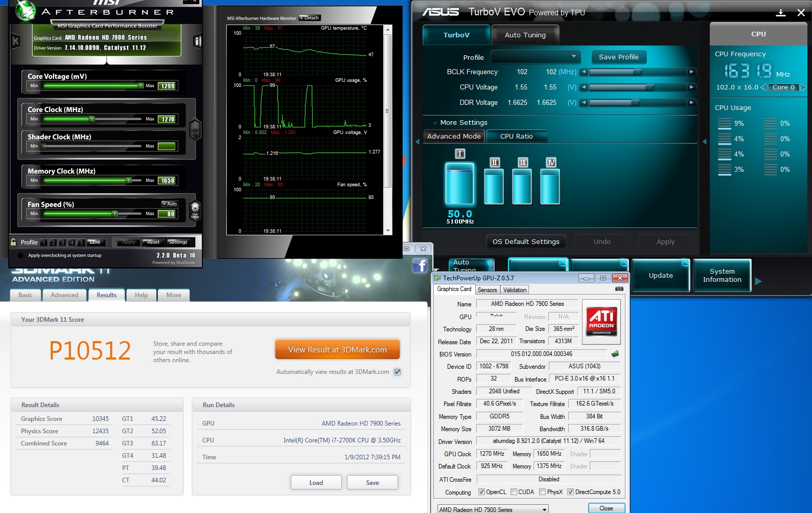The width and height of the screenshot is (812, 513).
Task: Click the next core arrow beside Core 0
Action: tap(803, 87)
